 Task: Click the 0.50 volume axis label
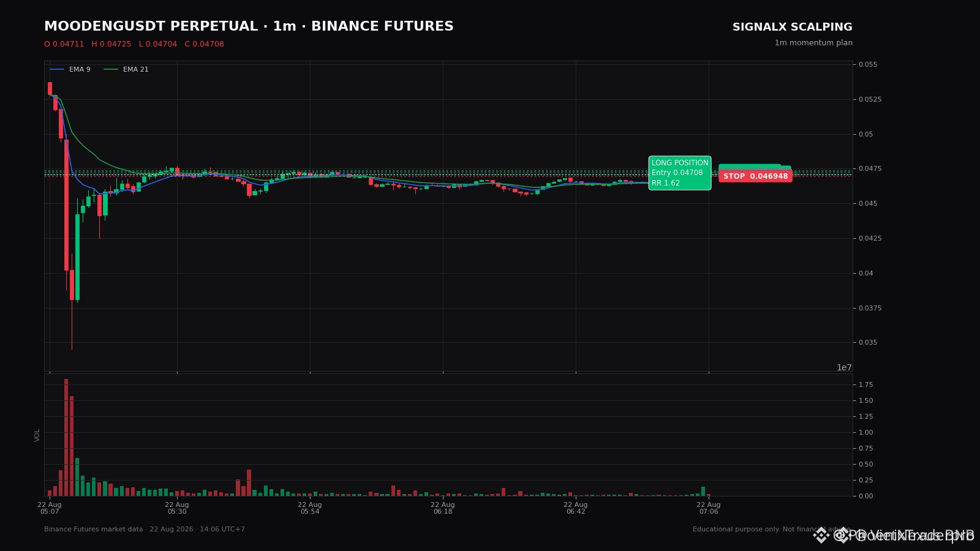point(866,465)
